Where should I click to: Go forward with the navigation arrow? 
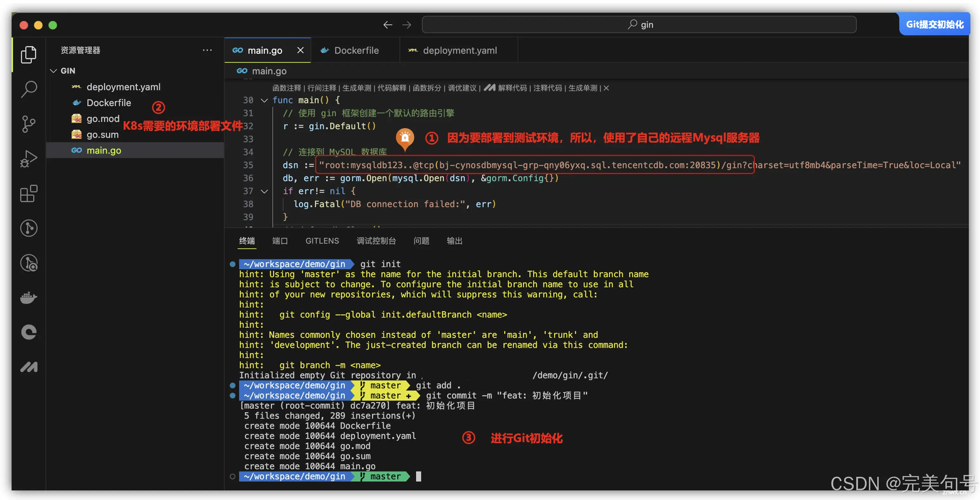click(x=407, y=25)
